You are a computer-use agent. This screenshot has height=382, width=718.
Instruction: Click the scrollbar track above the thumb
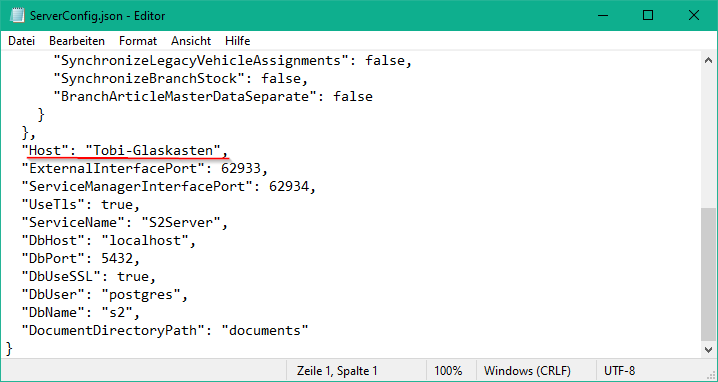(708, 137)
